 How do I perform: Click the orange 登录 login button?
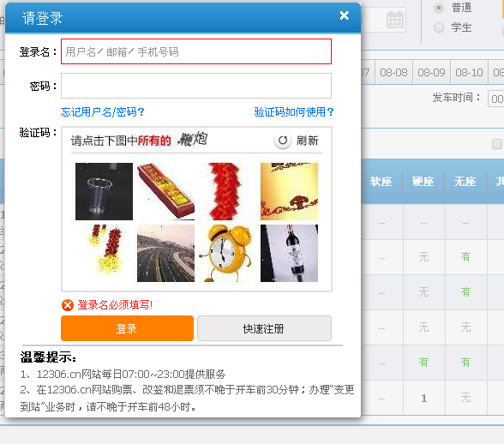127,328
